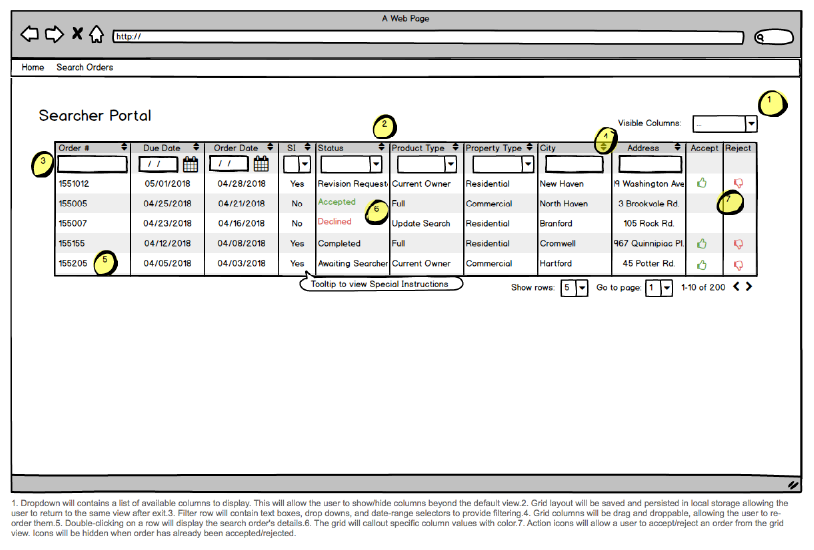Click the Revision Request status cell

pos(352,184)
